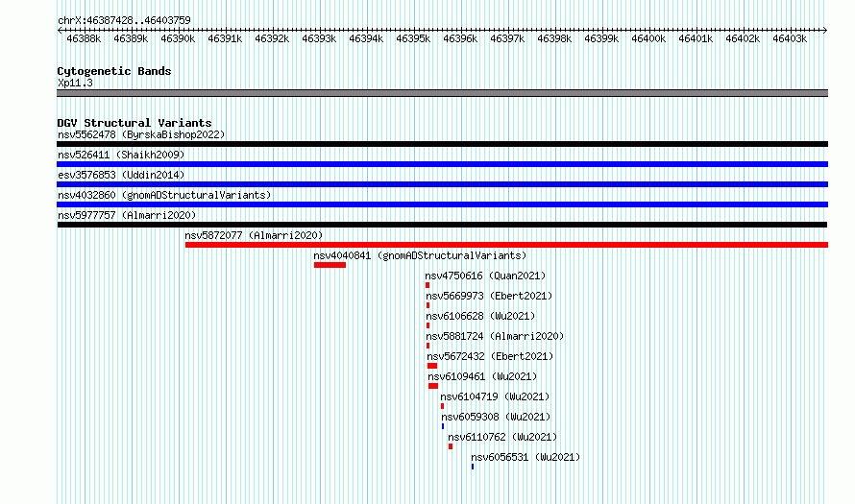Click the chrX:46387428..46403759 coordinate label
The width and height of the screenshot is (855, 504).
click(x=124, y=20)
